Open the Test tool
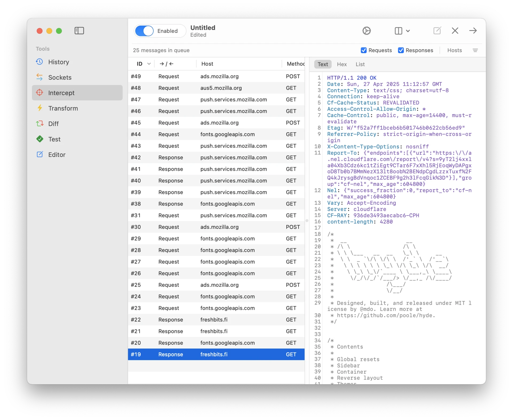This screenshot has width=513, height=420. (x=54, y=139)
